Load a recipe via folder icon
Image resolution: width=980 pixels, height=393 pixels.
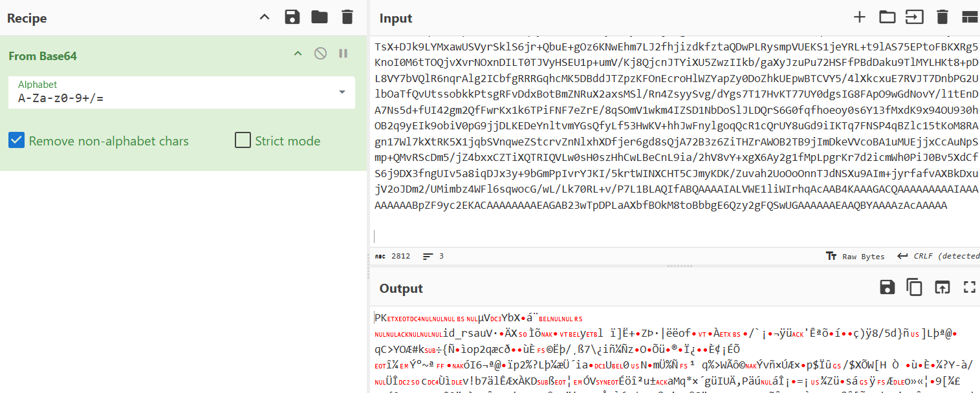tap(320, 17)
